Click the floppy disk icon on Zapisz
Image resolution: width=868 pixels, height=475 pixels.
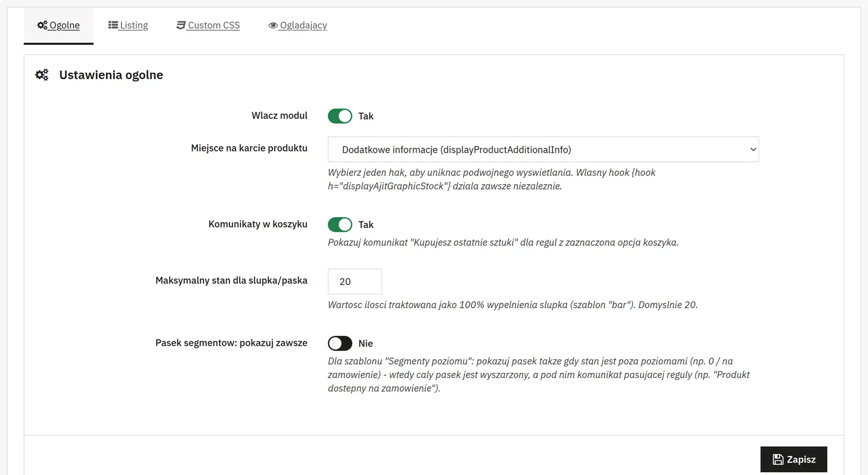click(x=778, y=459)
